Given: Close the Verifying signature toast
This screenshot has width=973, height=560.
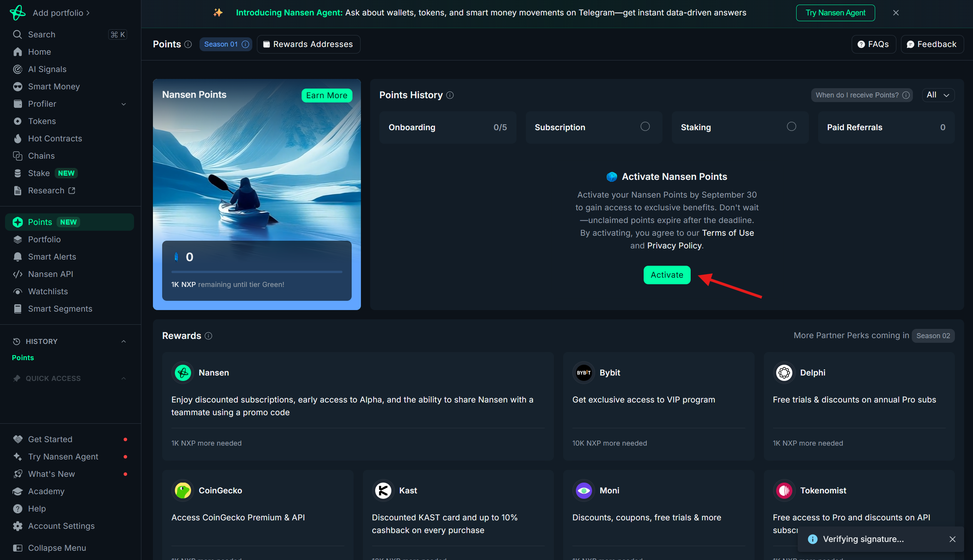Looking at the screenshot, I should [952, 539].
